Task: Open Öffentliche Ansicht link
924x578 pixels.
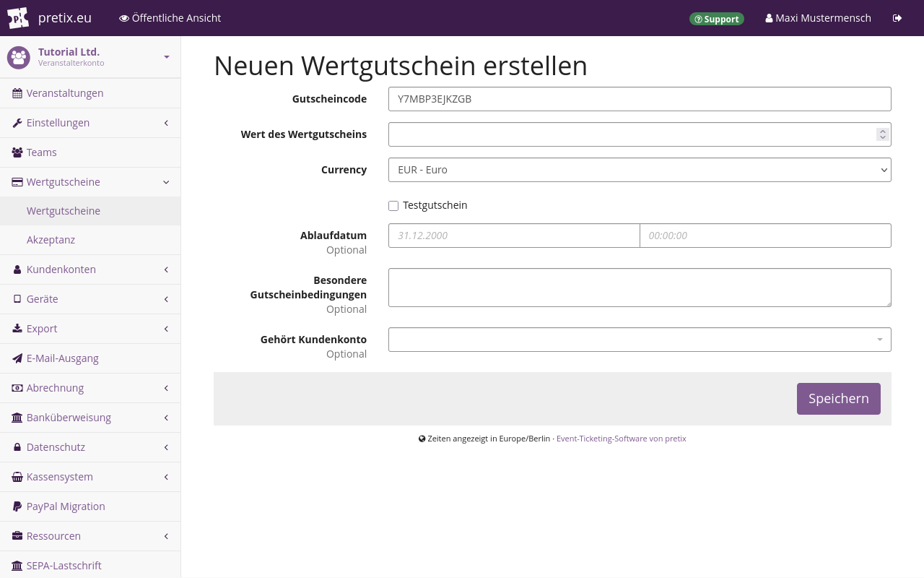Action: pos(170,18)
